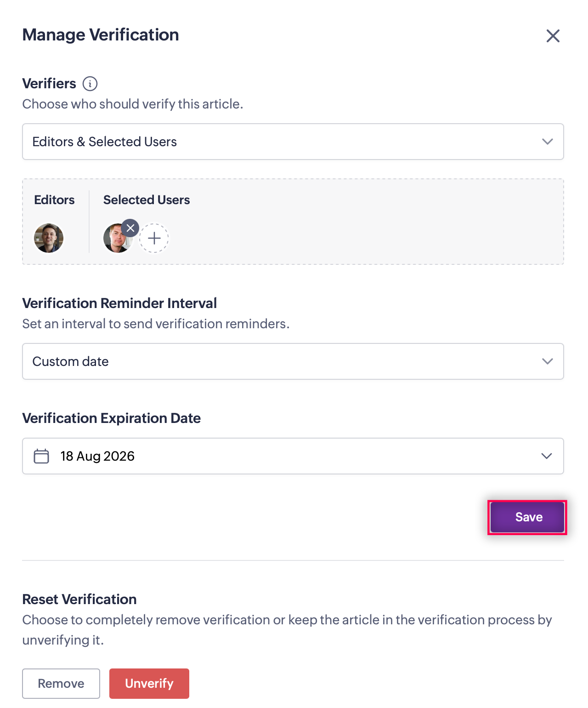Click the Remove verification button
This screenshot has width=588, height=708.
61,684
